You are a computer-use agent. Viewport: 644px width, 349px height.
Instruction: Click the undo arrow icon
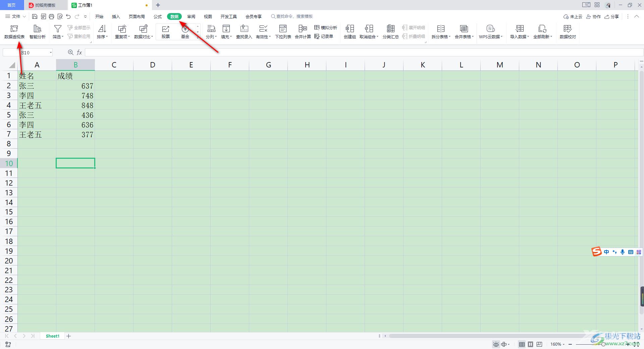pyautogui.click(x=68, y=16)
